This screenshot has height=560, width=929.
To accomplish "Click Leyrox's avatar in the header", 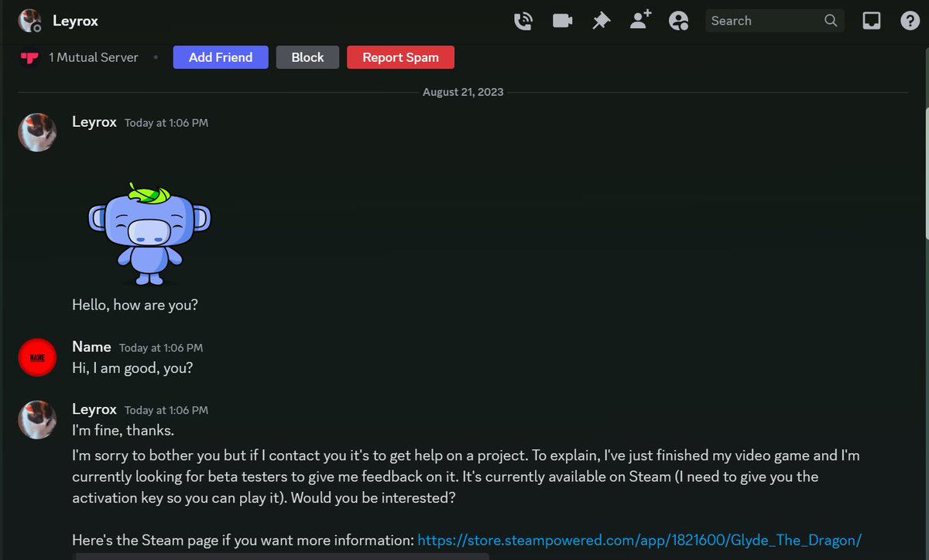I will pyautogui.click(x=30, y=21).
